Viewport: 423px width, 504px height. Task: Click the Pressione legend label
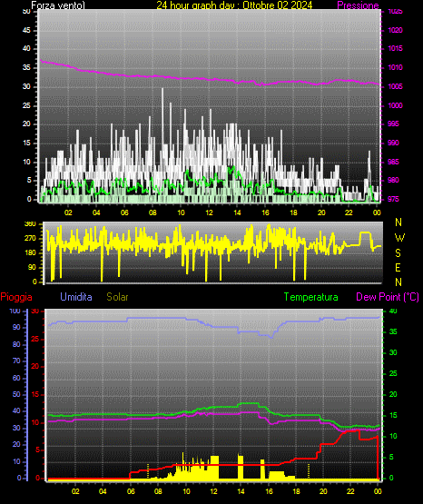point(358,5)
